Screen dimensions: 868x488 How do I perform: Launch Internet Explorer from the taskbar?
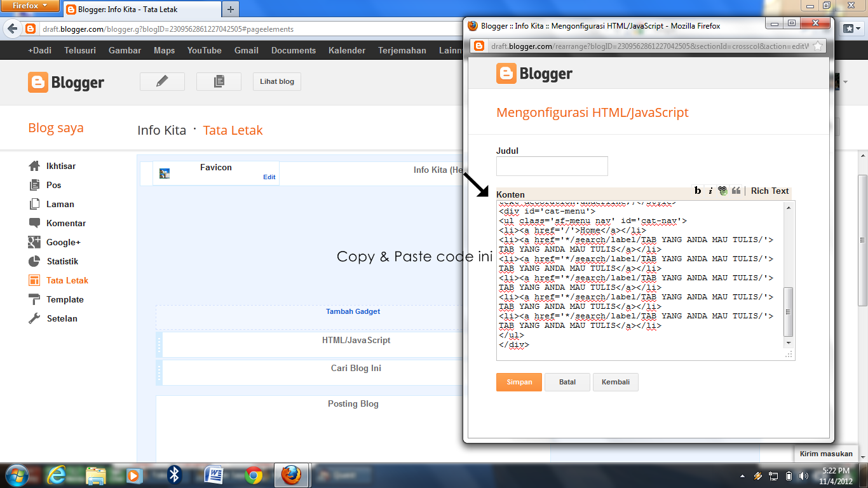pyautogui.click(x=57, y=475)
